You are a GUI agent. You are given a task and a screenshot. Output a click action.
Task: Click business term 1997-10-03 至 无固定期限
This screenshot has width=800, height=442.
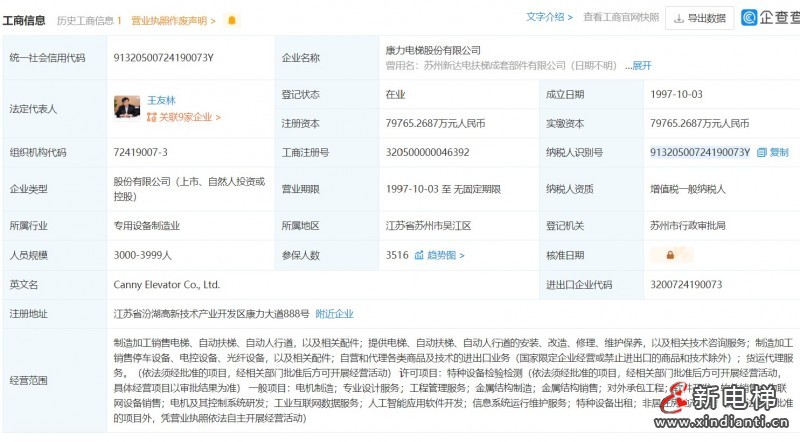point(443,189)
